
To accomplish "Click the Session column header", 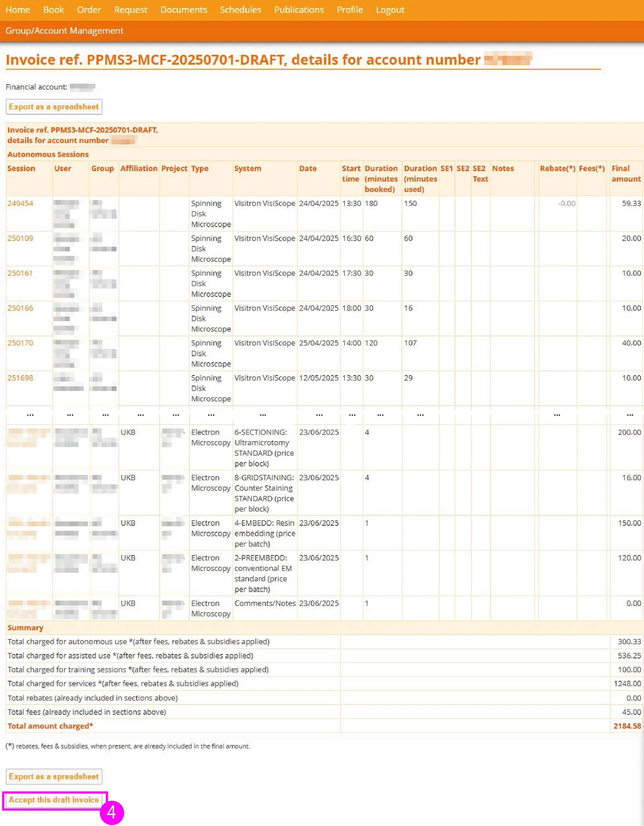I will (22, 168).
